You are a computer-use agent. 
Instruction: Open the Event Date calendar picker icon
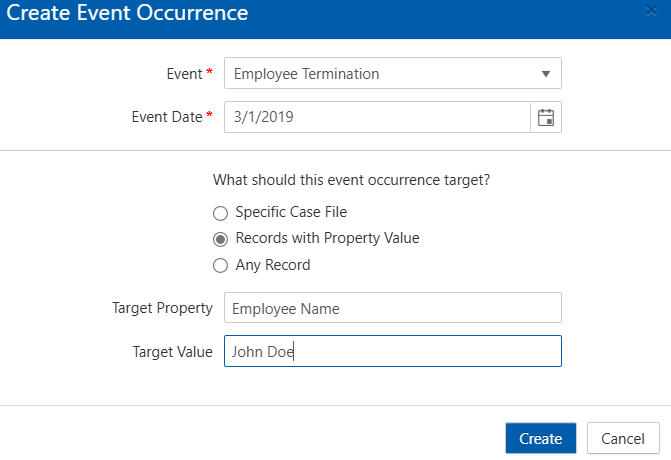tap(546, 117)
